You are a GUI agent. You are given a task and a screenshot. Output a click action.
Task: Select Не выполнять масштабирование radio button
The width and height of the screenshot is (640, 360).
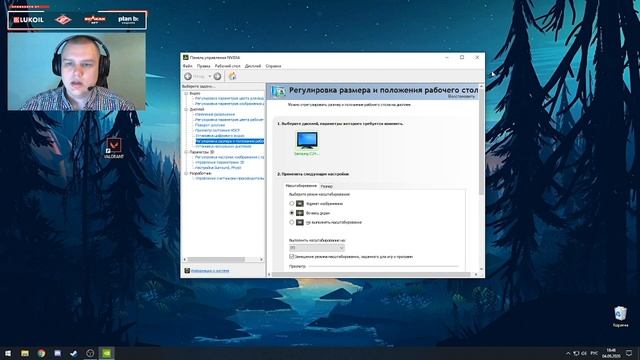291,222
